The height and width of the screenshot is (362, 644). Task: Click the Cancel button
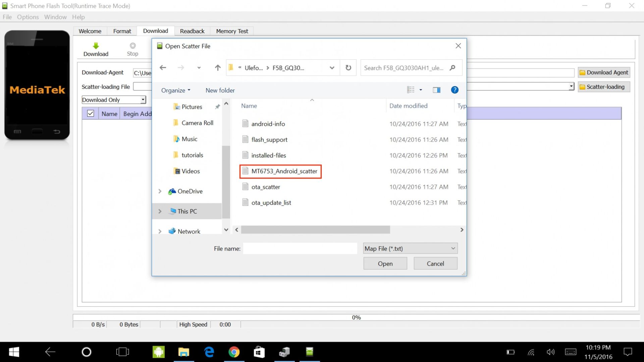click(x=435, y=263)
